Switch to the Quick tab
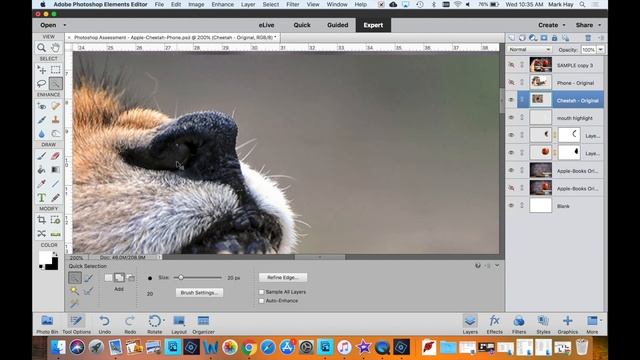 pyautogui.click(x=302, y=25)
